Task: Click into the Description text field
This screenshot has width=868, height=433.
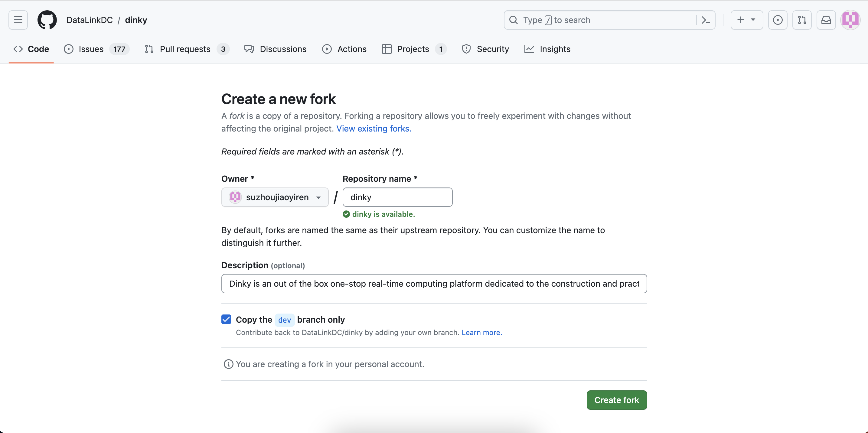Action: (434, 284)
